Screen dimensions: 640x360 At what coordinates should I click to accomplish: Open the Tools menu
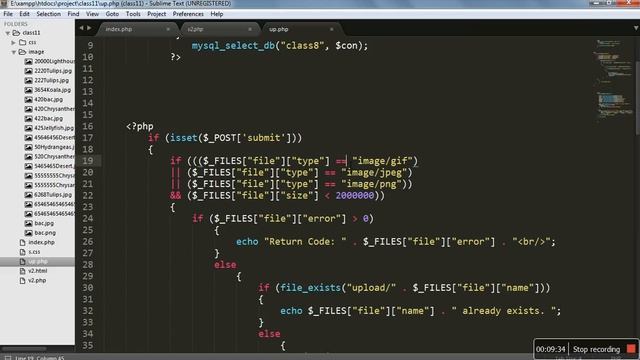point(133,14)
